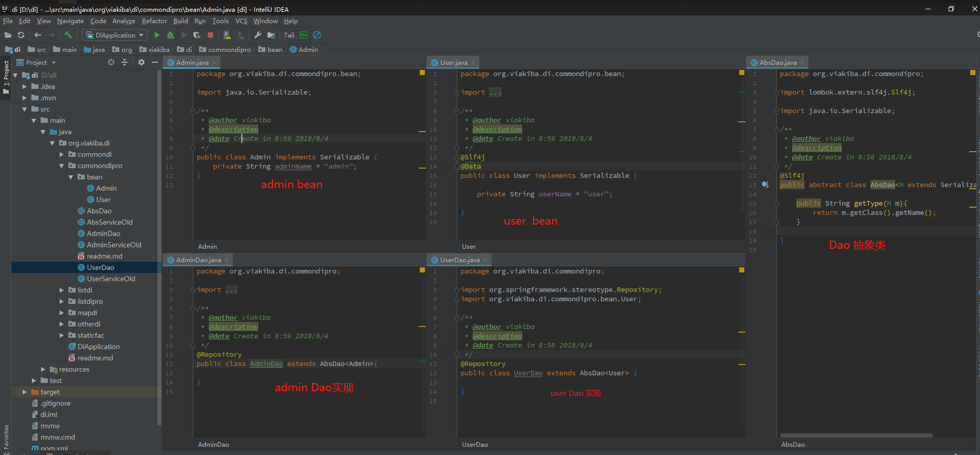Screen dimensions: 980x455
Task: Open the Build menu
Action: [181, 21]
